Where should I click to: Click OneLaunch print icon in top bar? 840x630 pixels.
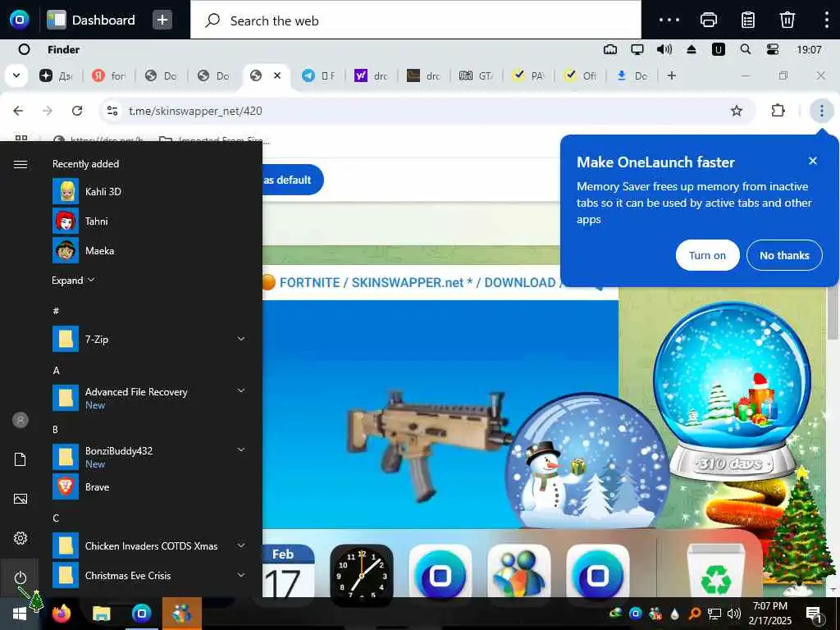708,21
